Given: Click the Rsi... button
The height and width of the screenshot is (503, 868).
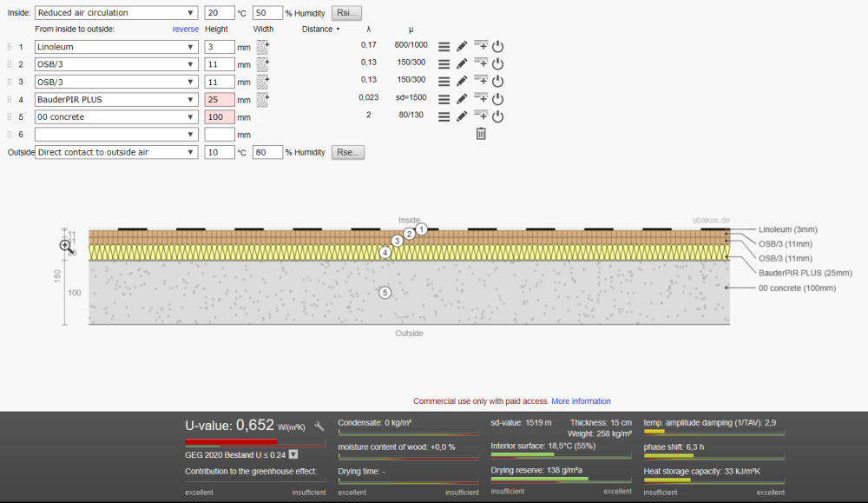Looking at the screenshot, I should (348, 13).
